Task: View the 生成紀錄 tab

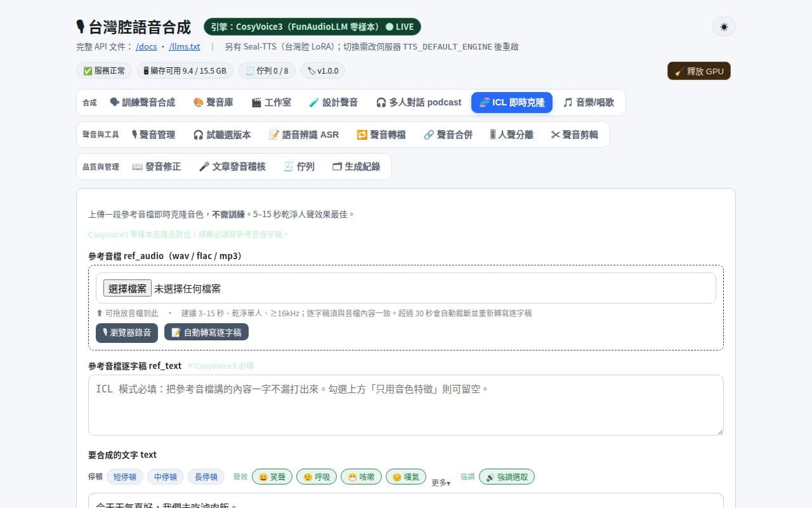Action: 357,166
